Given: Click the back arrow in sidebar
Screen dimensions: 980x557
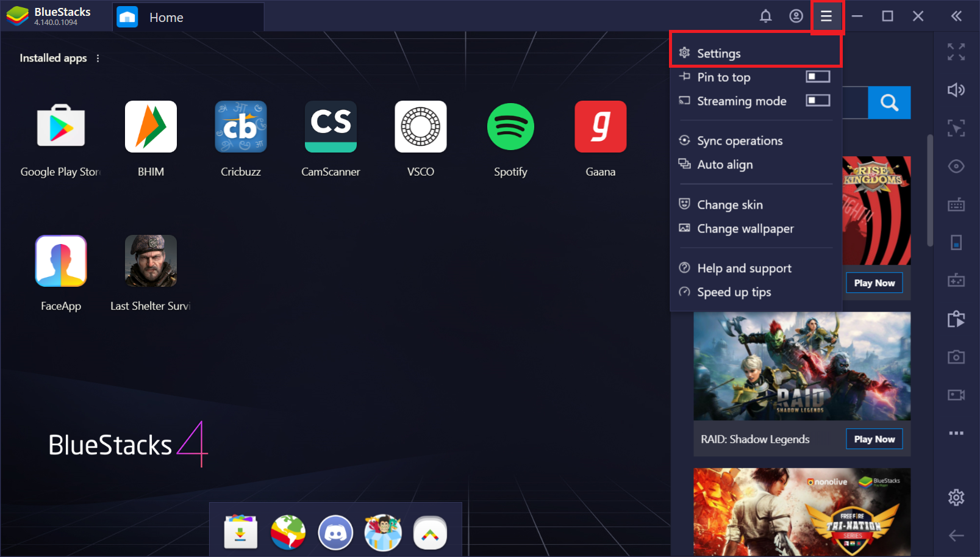Looking at the screenshot, I should [x=956, y=536].
